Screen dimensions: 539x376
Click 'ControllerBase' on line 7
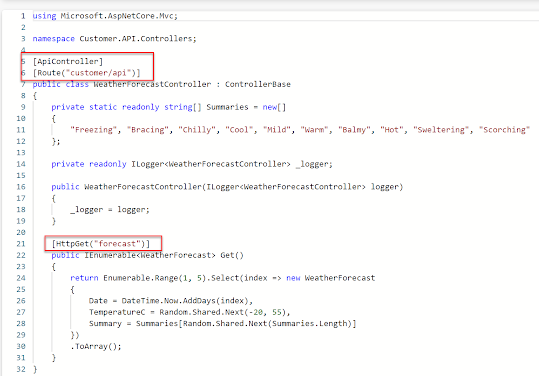click(258, 84)
